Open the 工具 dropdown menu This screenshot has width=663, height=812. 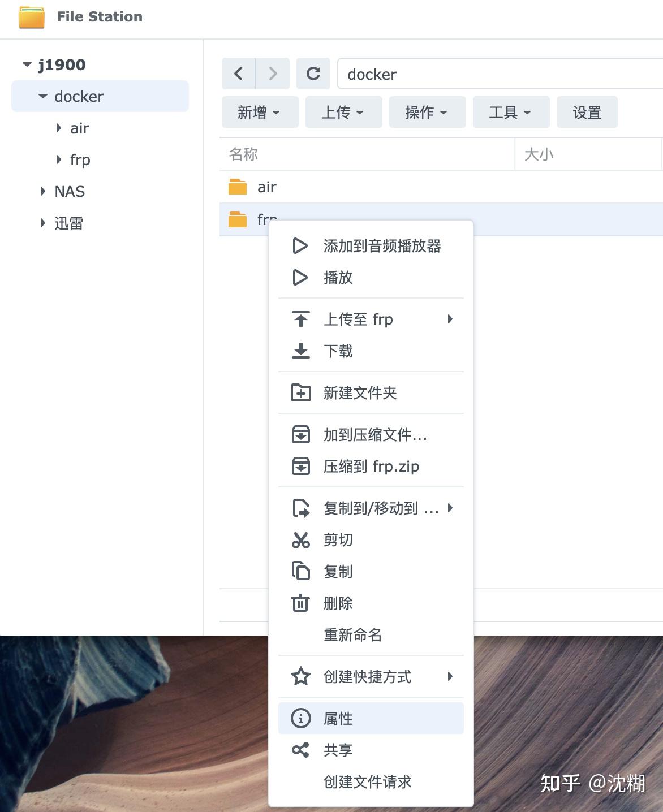click(x=510, y=112)
